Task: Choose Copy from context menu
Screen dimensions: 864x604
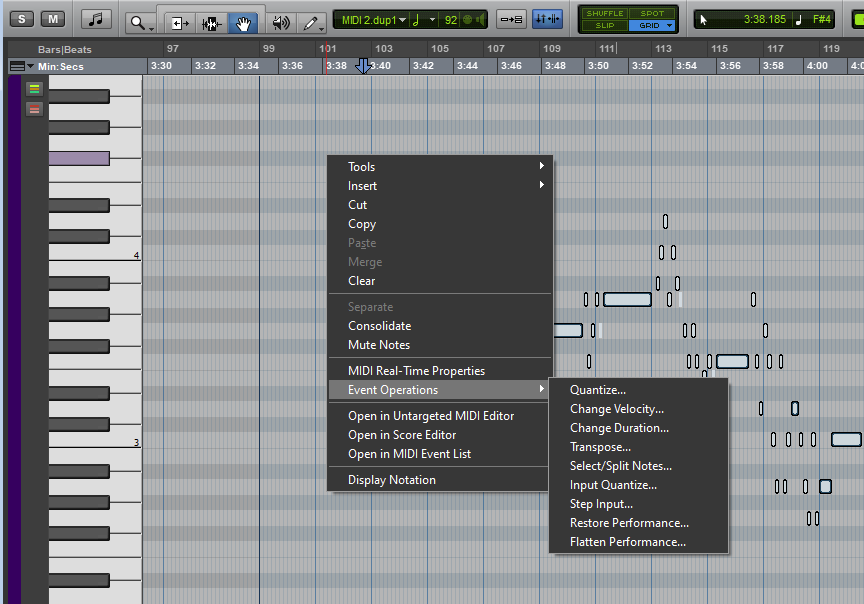Action: pyautogui.click(x=440, y=224)
